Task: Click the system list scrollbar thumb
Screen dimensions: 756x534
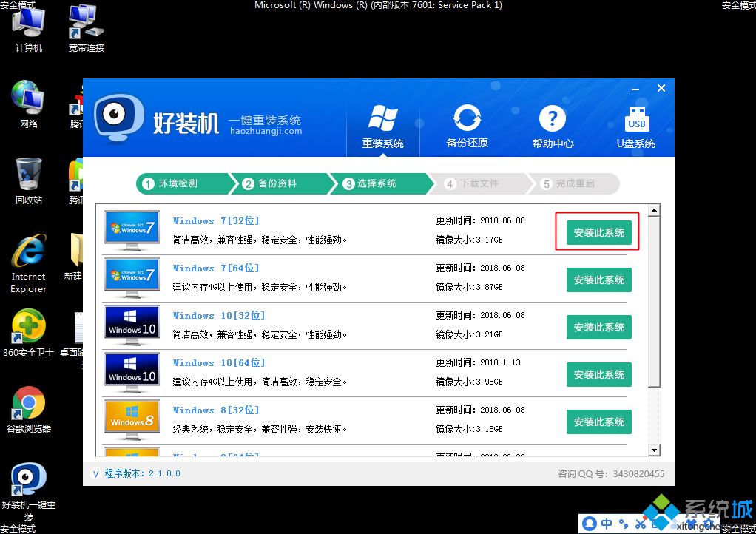Action: 654,301
